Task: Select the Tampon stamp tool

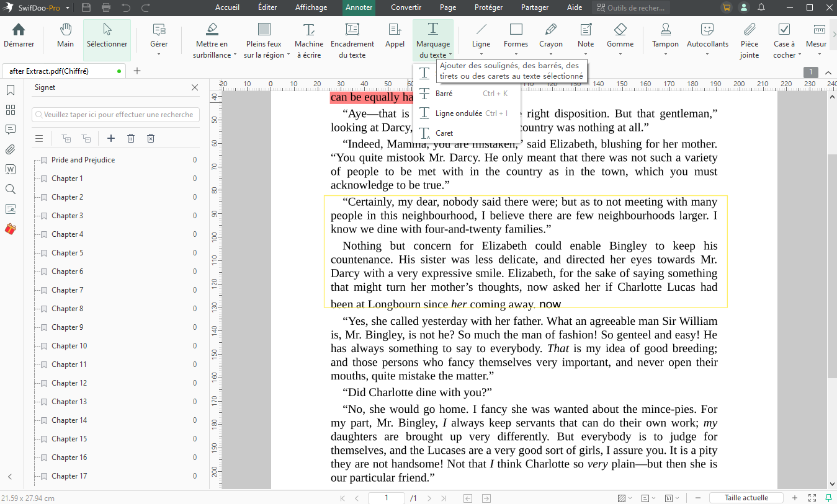Action: pos(665,38)
